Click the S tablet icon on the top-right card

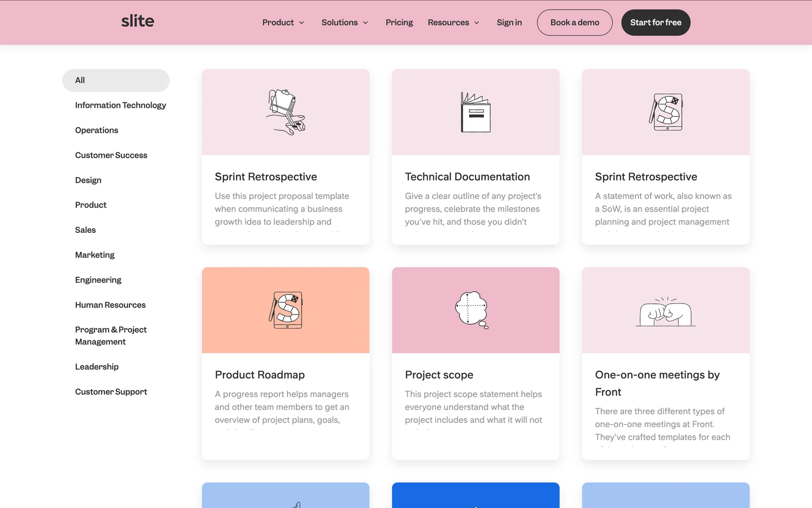(x=666, y=112)
